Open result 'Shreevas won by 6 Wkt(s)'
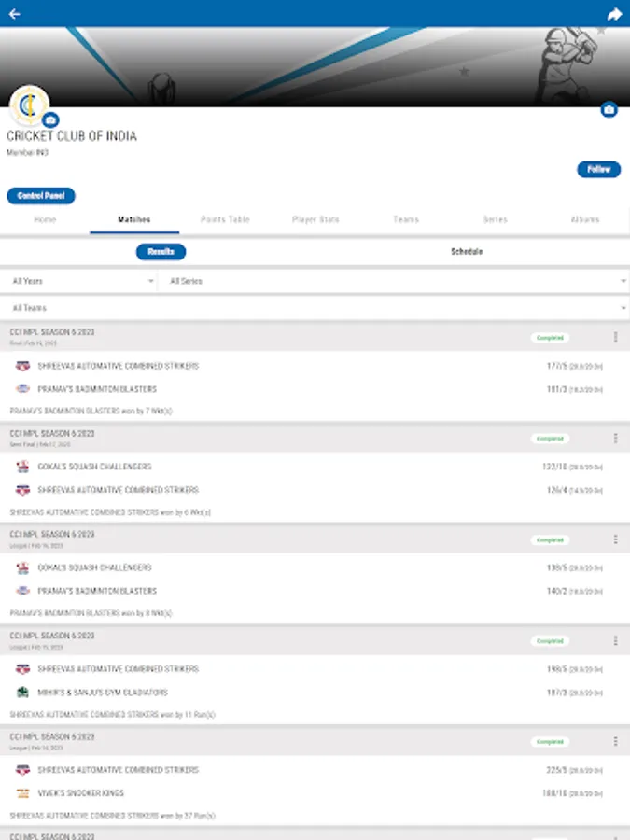The width and height of the screenshot is (630, 840). pyautogui.click(x=110, y=512)
